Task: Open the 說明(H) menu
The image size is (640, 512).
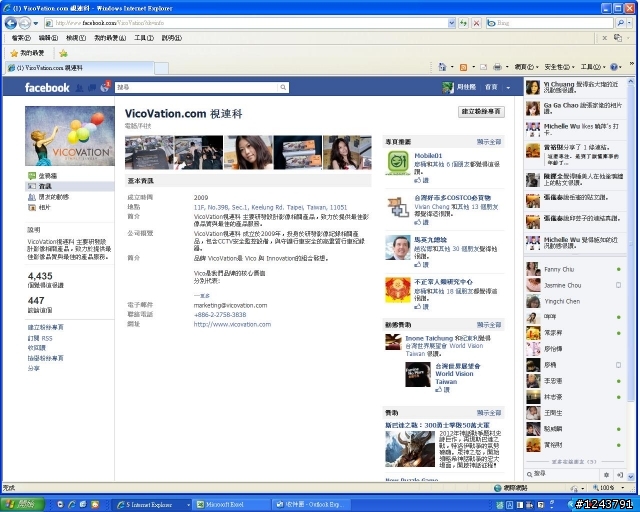Action: click(x=171, y=38)
